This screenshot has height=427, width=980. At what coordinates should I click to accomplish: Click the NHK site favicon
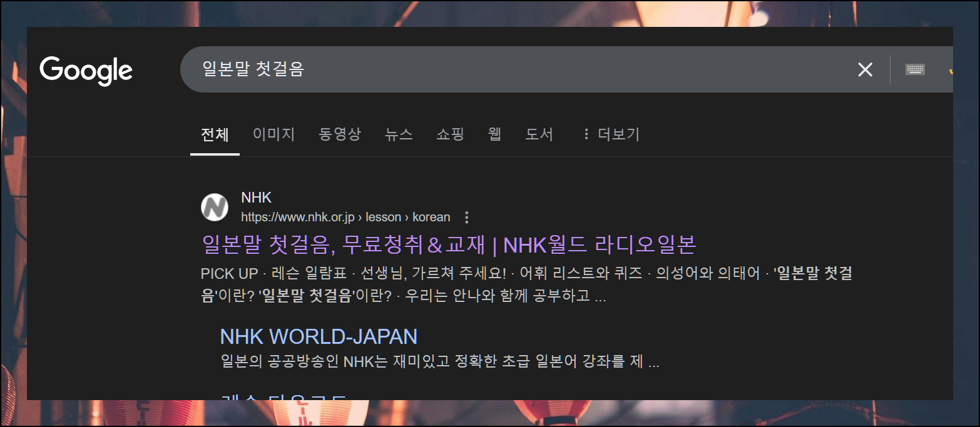click(215, 208)
